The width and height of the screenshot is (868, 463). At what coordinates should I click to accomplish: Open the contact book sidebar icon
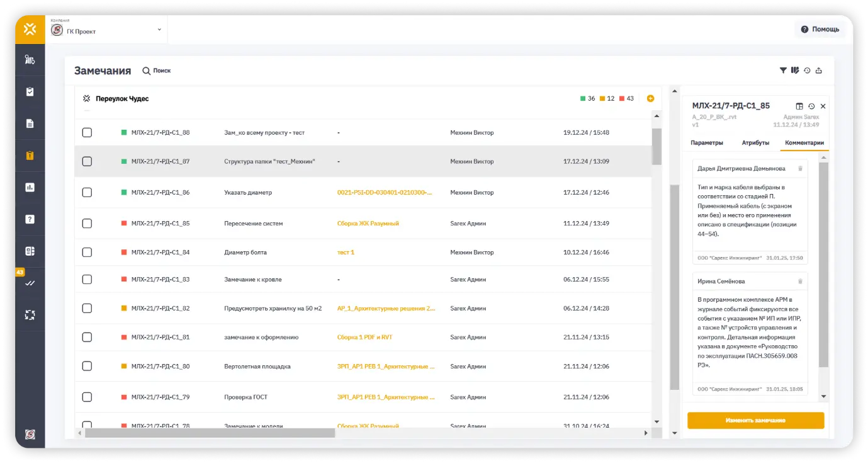tap(30, 251)
